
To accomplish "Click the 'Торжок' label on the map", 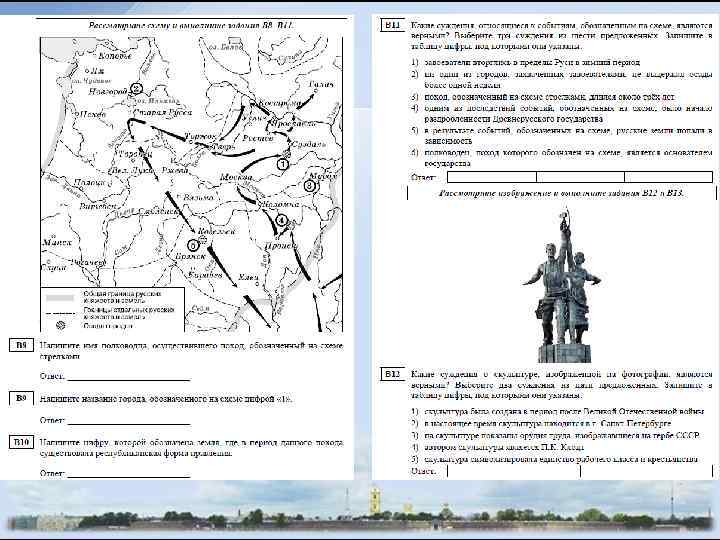I will tap(201, 136).
